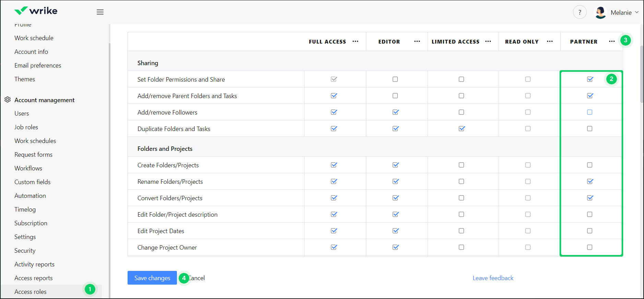Open Read Only column options ellipsis
This screenshot has width=644, height=299.
550,41
